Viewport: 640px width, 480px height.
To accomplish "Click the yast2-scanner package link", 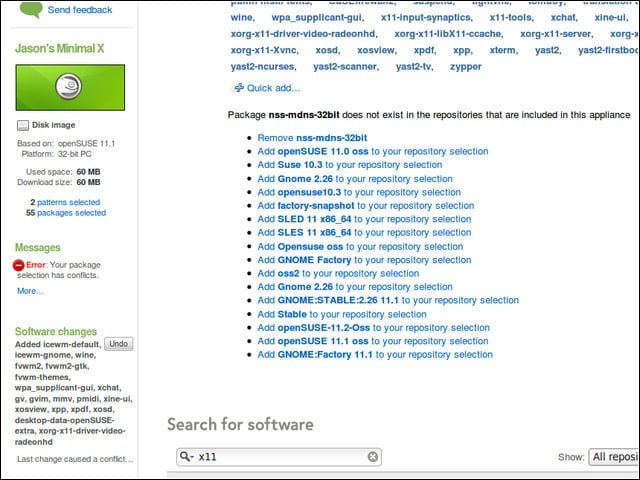I will [x=346, y=67].
